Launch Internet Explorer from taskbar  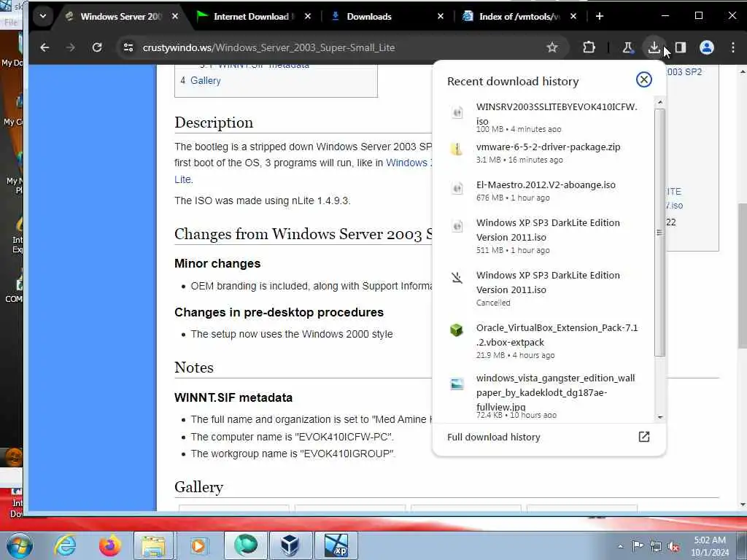tap(65, 545)
